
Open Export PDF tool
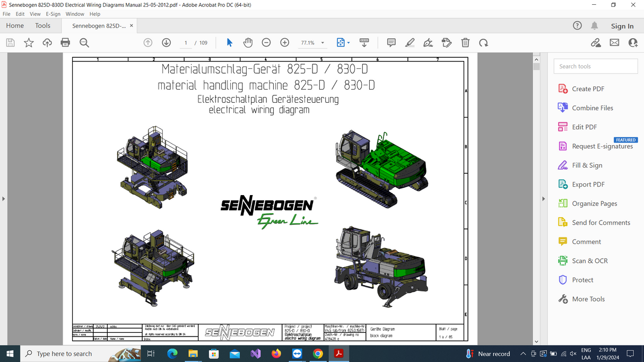pos(588,184)
